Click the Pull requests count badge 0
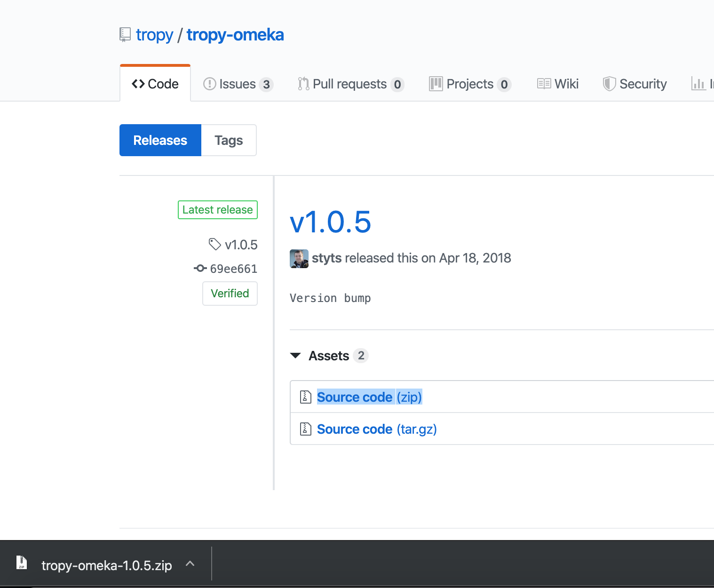 tap(397, 85)
